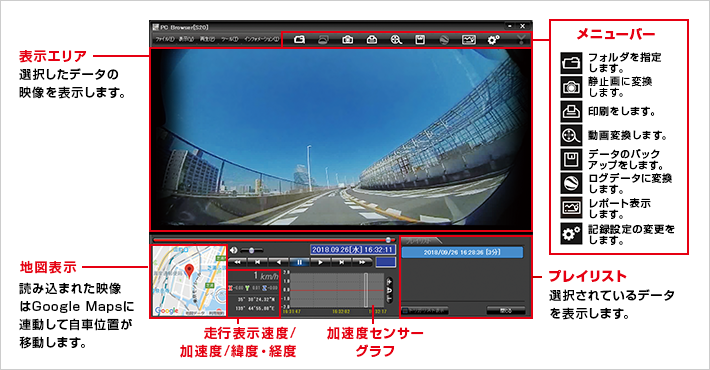Capture still image with camera toolbar icon
This screenshot has width=710, height=370.
[x=347, y=40]
